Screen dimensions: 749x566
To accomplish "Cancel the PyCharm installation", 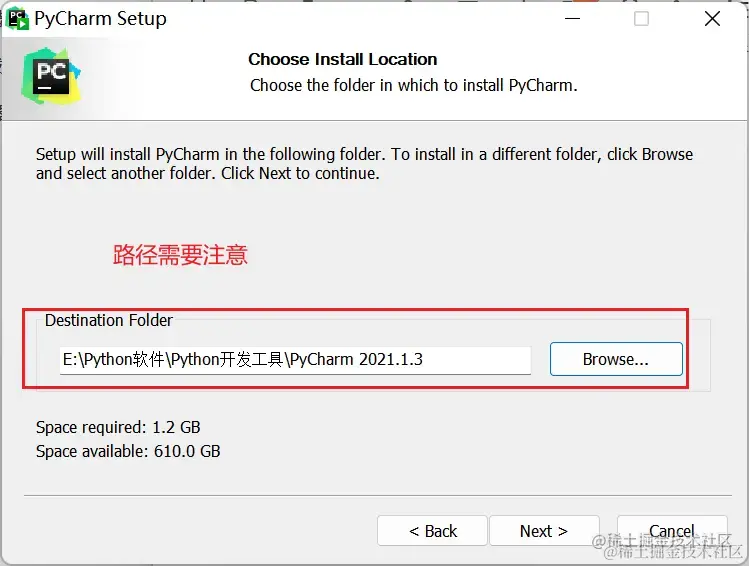I will 672,531.
